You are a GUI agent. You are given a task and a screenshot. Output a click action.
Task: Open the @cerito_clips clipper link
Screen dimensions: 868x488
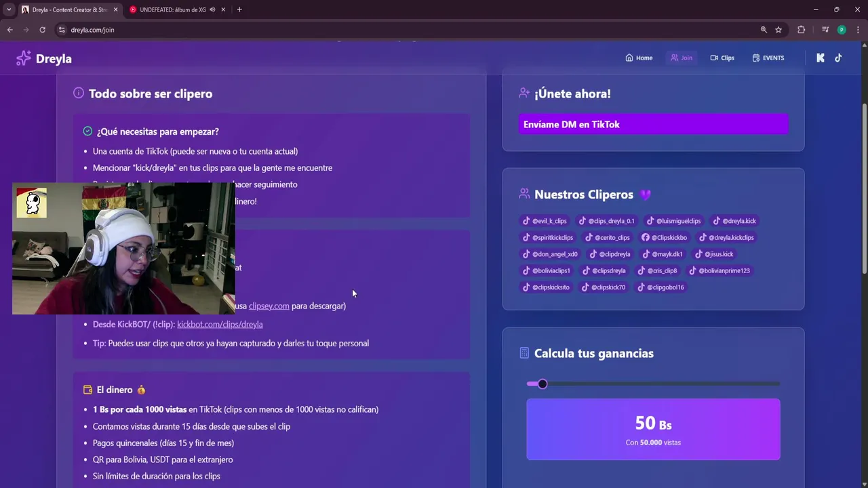coord(608,237)
